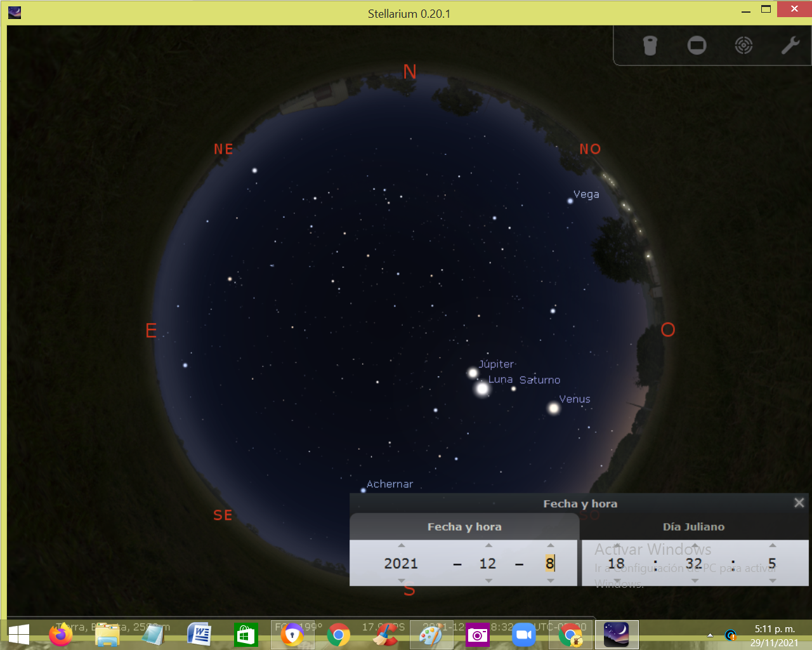Image resolution: width=812 pixels, height=650 pixels.
Task: Select the Luna object in the sky
Action: pyautogui.click(x=482, y=388)
